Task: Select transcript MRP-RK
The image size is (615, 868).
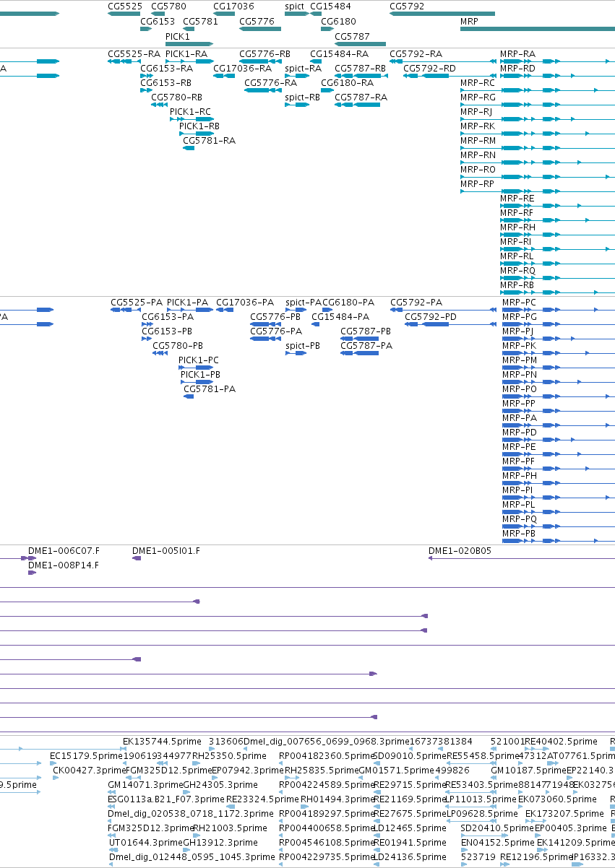Action: tap(478, 126)
